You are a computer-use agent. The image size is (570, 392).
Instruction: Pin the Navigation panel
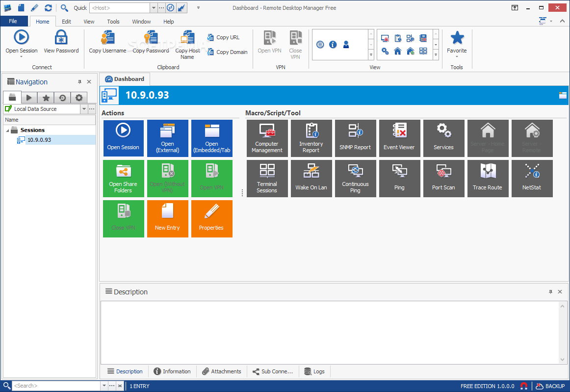[x=79, y=82]
